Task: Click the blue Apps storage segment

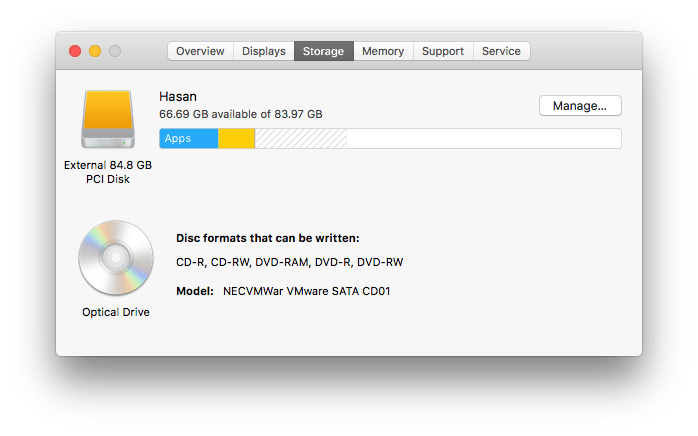Action: coord(188,138)
